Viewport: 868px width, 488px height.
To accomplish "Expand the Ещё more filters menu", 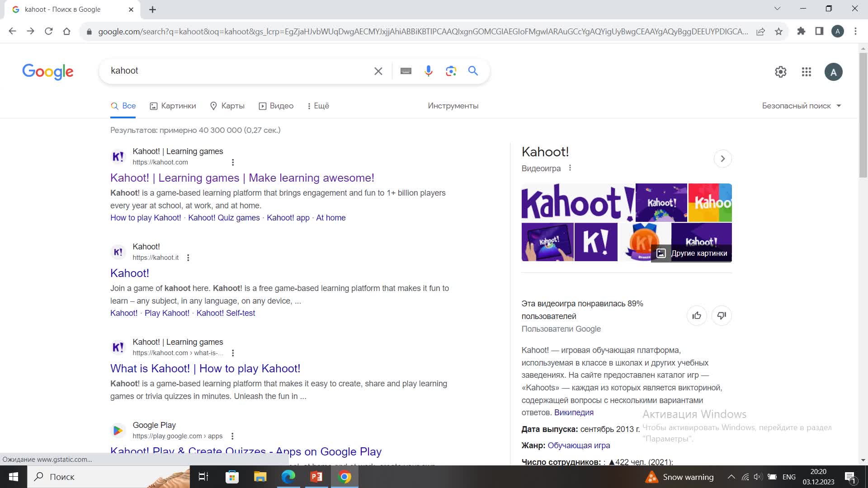I will [318, 106].
